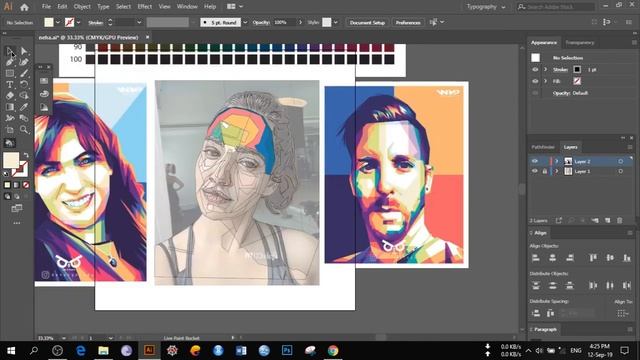Image resolution: width=640 pixels, height=360 pixels.
Task: Open the Window menu
Action: (x=187, y=7)
